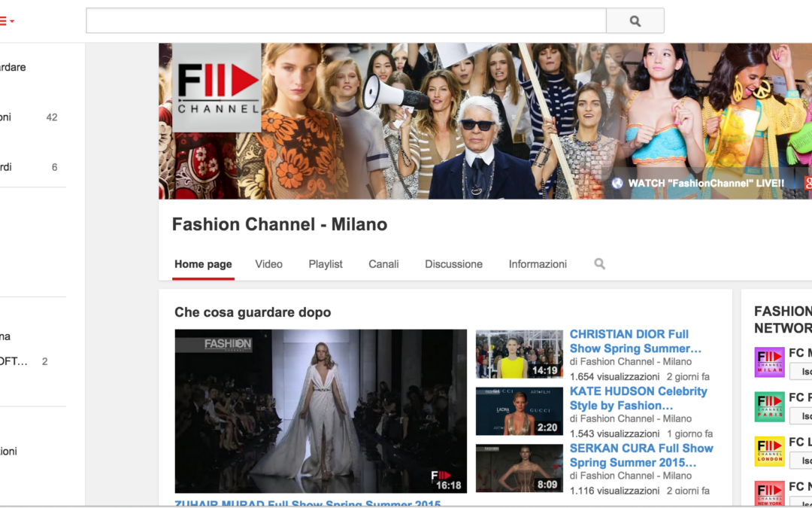Viewport: 812px width, 508px height.
Task: Click the SERKAN CURA video thumbnail
Action: 519,467
